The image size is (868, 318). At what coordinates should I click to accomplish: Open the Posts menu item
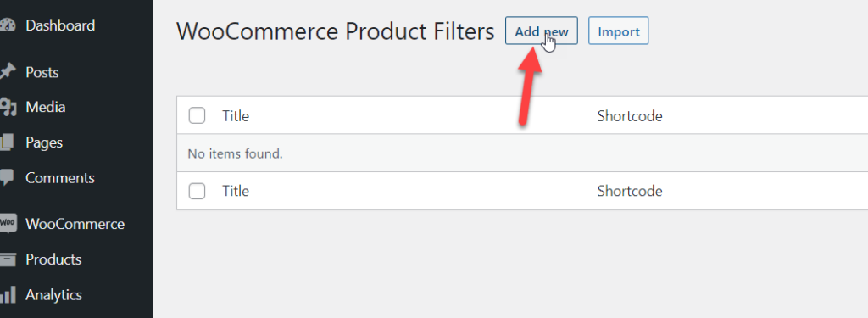(x=42, y=73)
